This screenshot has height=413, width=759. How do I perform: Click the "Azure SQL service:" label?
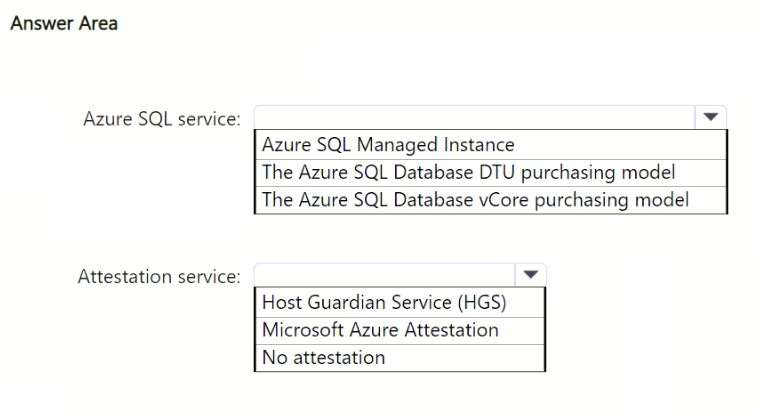[x=161, y=119]
